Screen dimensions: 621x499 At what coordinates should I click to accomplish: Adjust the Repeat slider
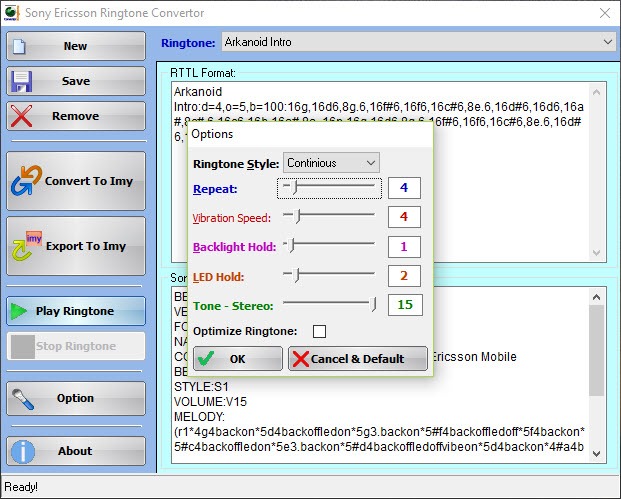pos(329,188)
